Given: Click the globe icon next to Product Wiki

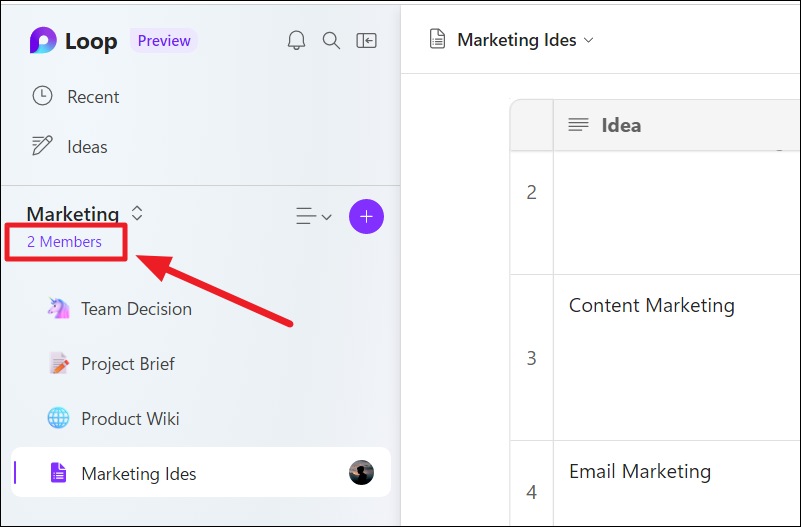Looking at the screenshot, I should [58, 418].
